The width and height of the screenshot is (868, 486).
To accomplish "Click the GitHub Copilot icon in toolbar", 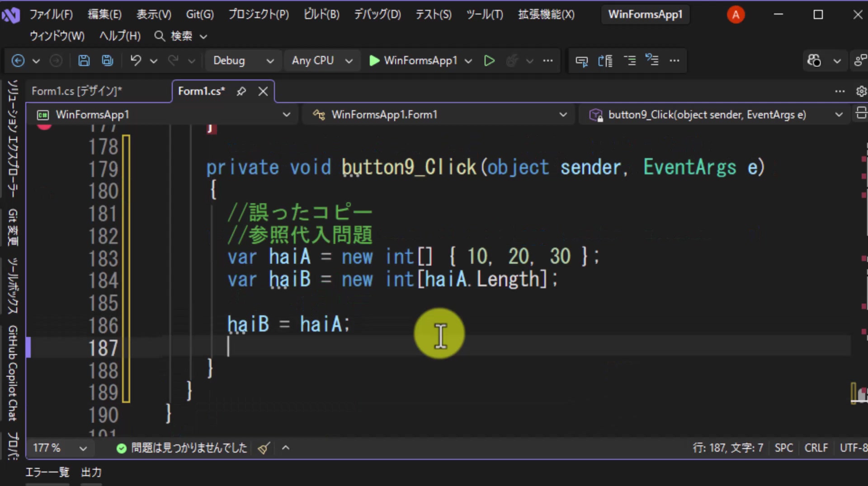I will pos(814,61).
